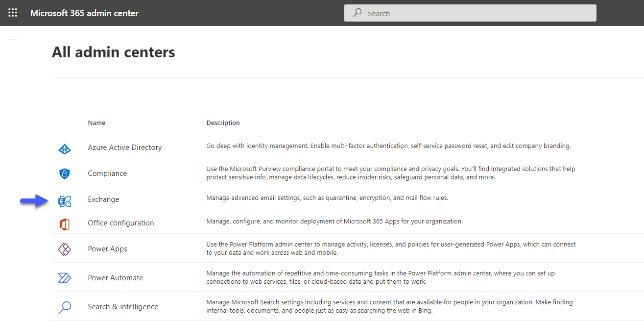The height and width of the screenshot is (321, 644).
Task: Focus the Search box in header
Action: 470,13
